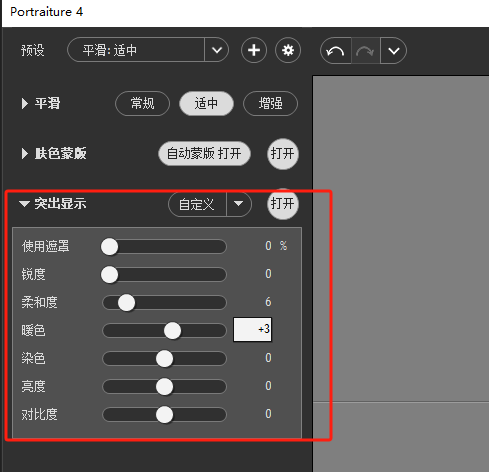Undo the last change

(335, 51)
